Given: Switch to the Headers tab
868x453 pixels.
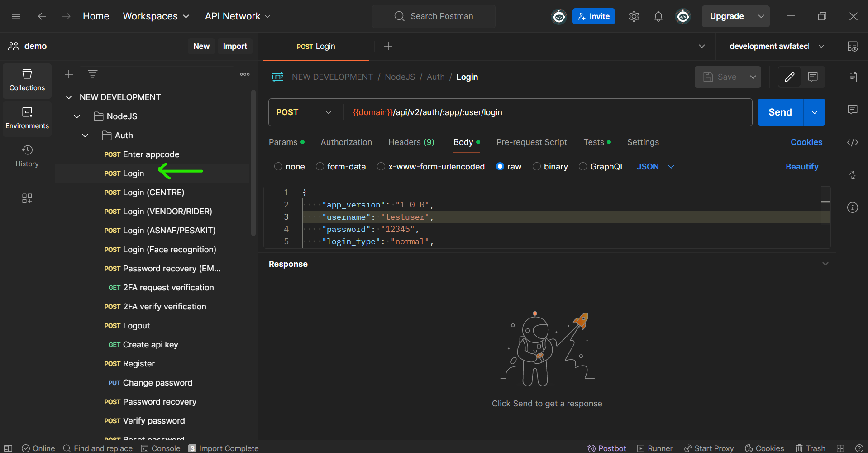Looking at the screenshot, I should click(x=411, y=142).
